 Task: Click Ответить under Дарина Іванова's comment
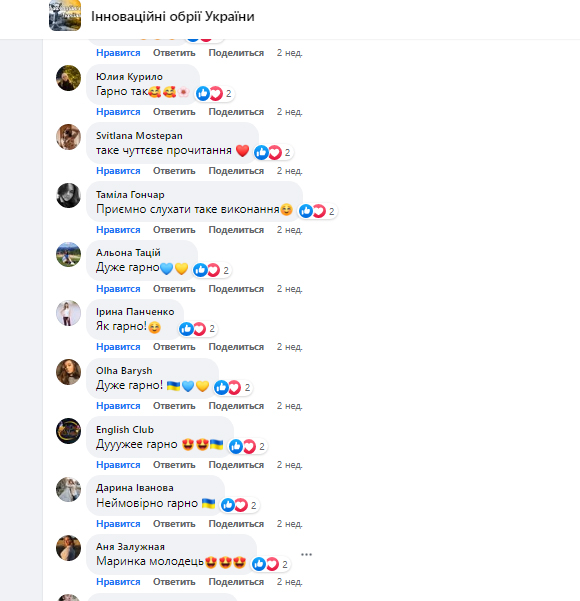(x=174, y=524)
